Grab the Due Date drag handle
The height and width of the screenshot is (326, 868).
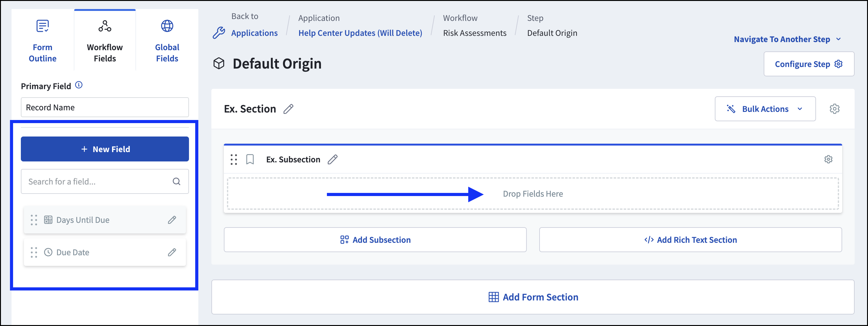[34, 252]
